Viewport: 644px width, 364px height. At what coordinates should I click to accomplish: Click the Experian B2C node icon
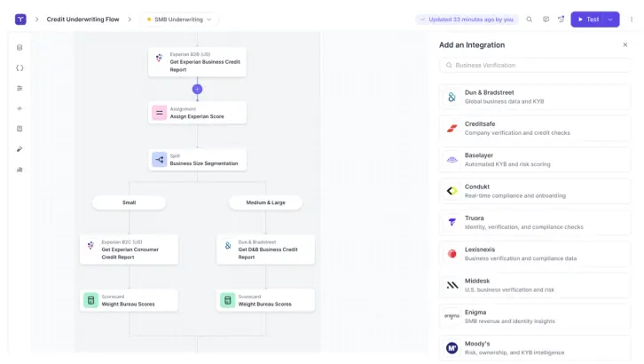(90, 246)
